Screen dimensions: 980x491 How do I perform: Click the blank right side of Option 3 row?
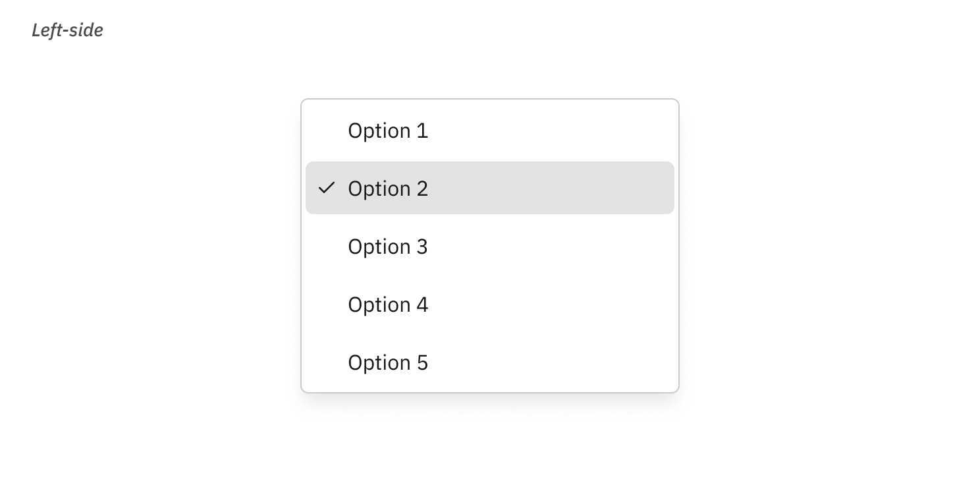coord(552,246)
